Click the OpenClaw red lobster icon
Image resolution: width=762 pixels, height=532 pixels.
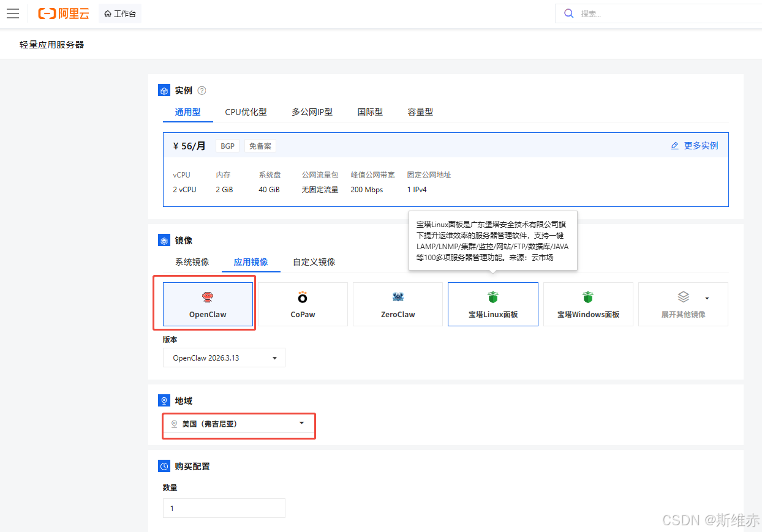click(208, 298)
